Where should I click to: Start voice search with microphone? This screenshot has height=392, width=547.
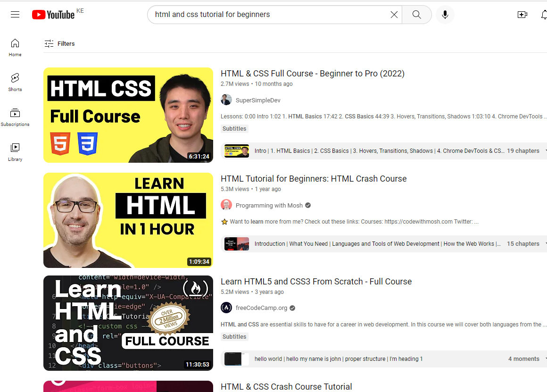[445, 15]
